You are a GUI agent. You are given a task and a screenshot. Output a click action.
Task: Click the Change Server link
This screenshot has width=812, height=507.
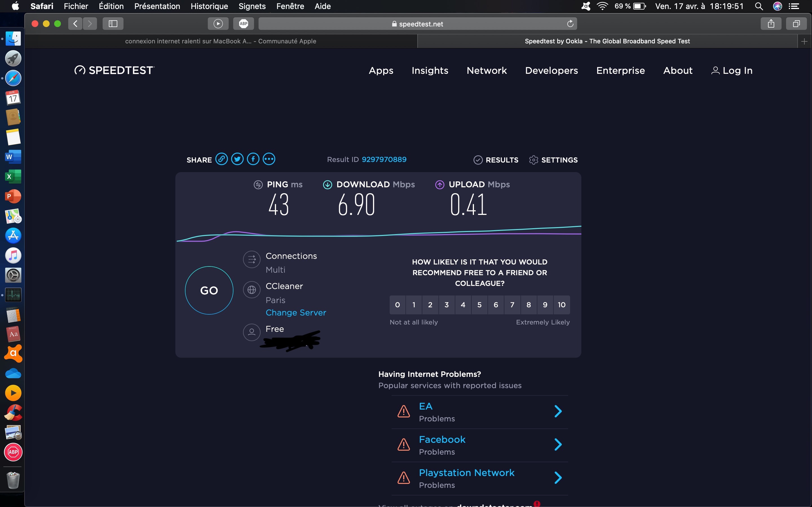coord(295,313)
